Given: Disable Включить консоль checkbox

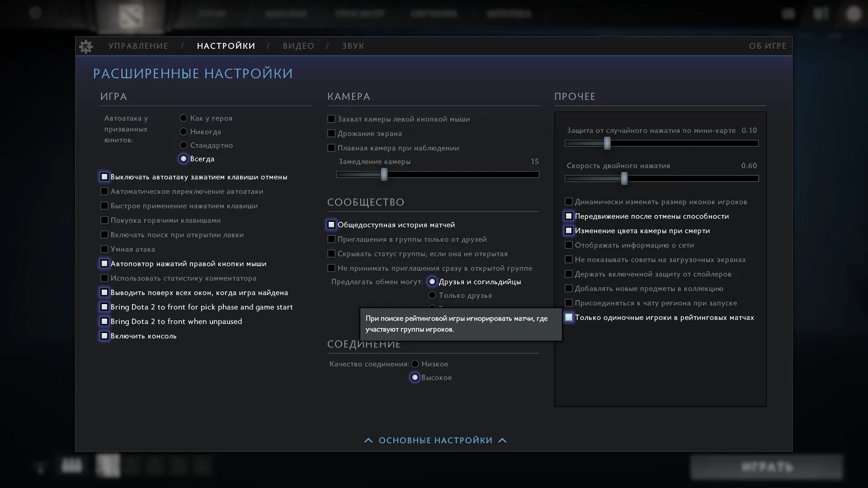Looking at the screenshot, I should pyautogui.click(x=104, y=336).
